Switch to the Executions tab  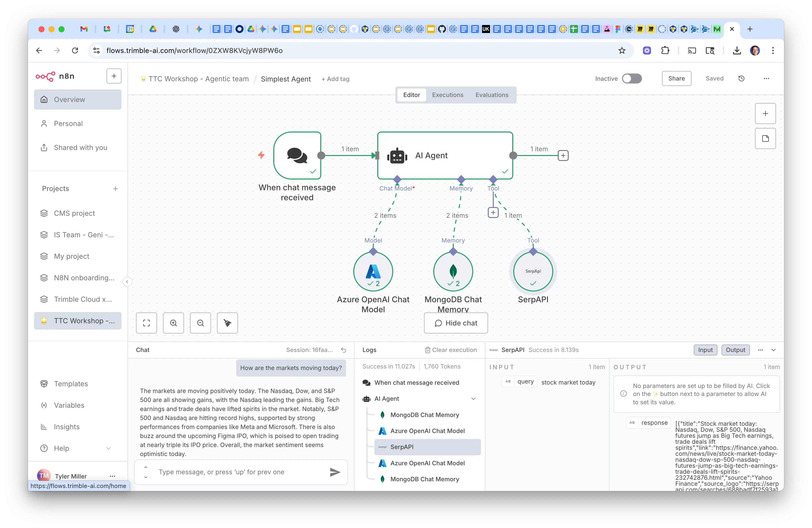447,95
